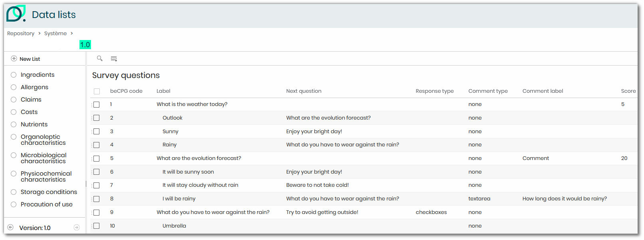Click the 'Version: 1.0' text in the sidebar
Image resolution: width=644 pixels, height=240 pixels.
point(35,228)
